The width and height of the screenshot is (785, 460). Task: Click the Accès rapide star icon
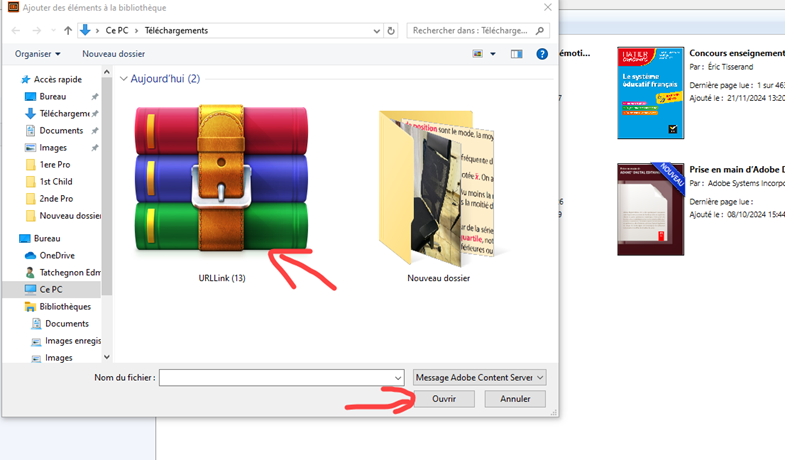[x=26, y=80]
